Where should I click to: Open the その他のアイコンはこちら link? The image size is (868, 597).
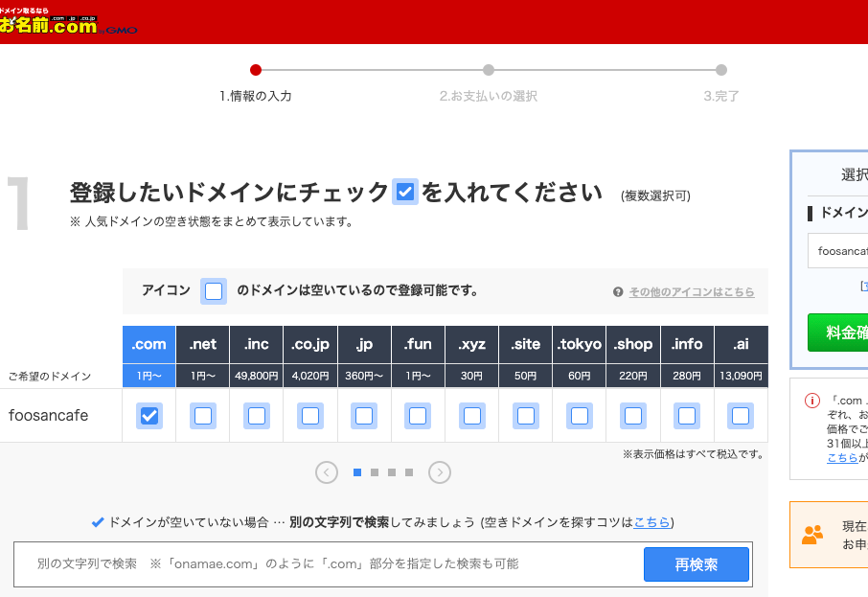(691, 292)
